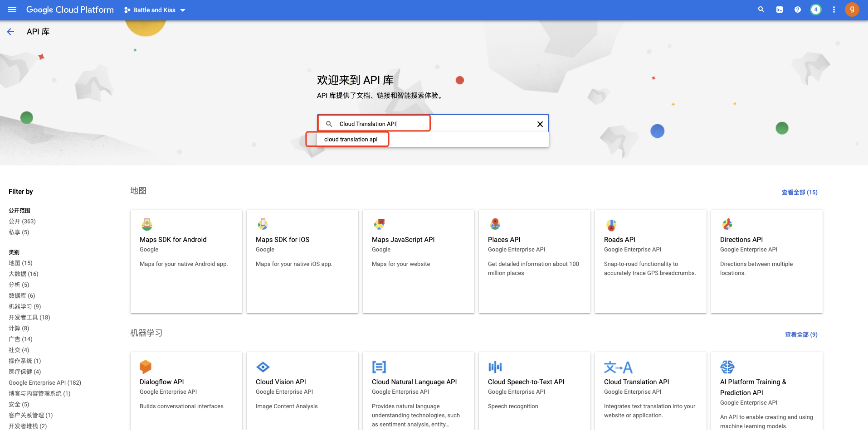This screenshot has width=868, height=430.
Task: Open the Maps SDK for iOS title
Action: coord(283,240)
